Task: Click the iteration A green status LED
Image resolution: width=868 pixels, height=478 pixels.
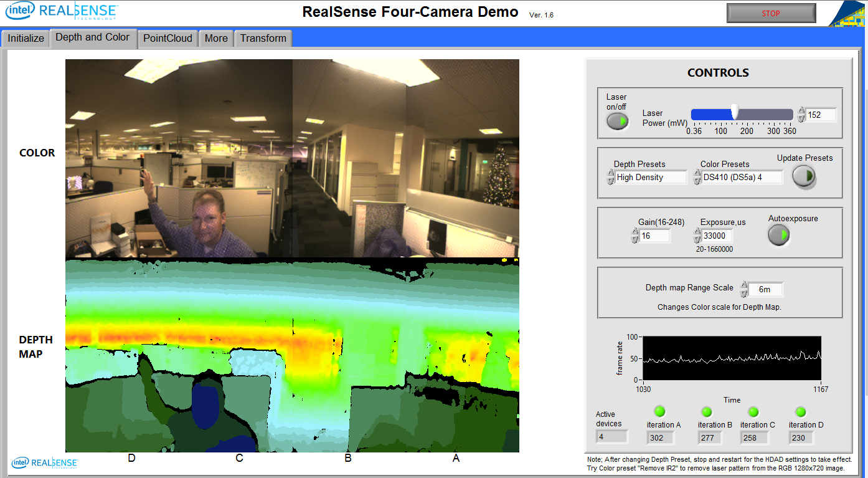Action: (659, 411)
